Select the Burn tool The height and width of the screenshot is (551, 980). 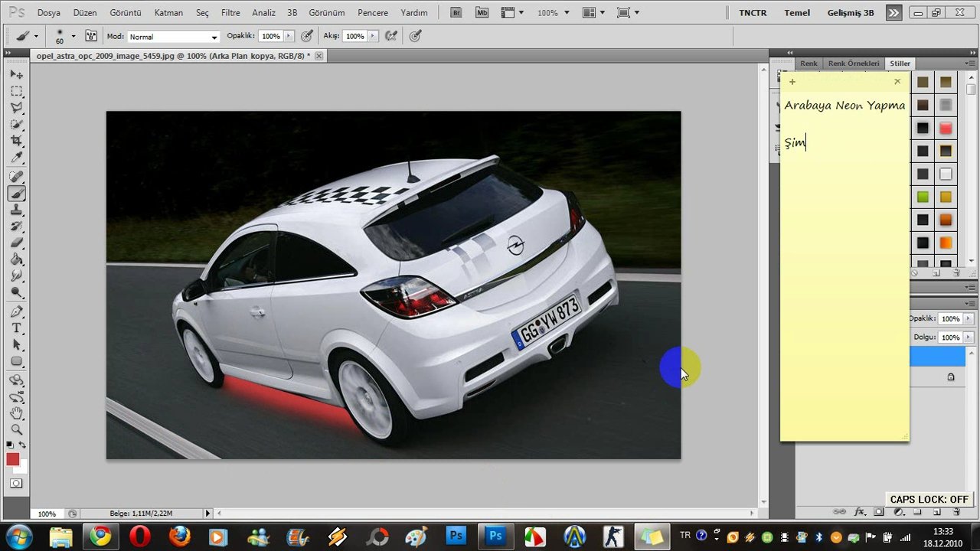pos(16,293)
